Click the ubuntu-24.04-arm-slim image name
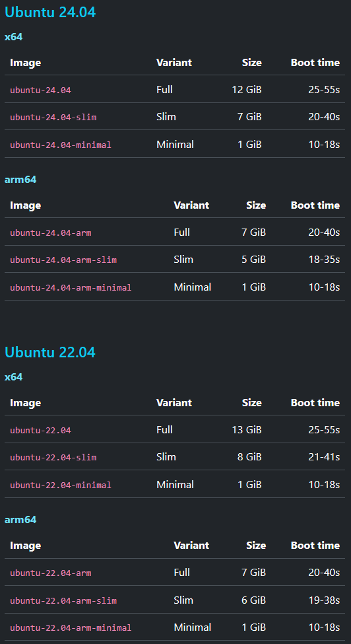 [63, 260]
